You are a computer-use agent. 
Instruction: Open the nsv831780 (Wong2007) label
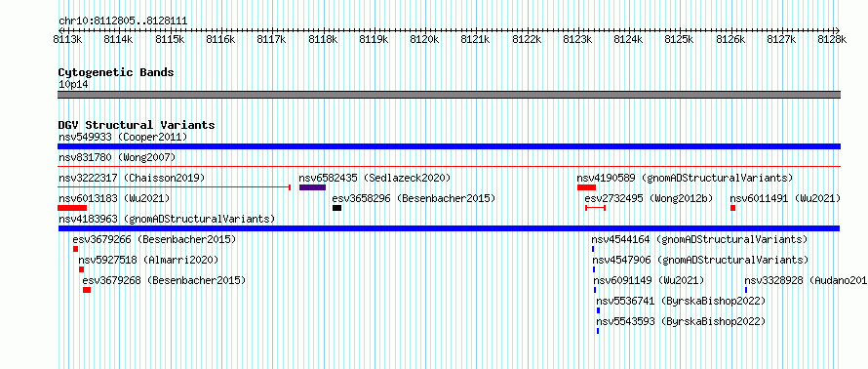[117, 157]
